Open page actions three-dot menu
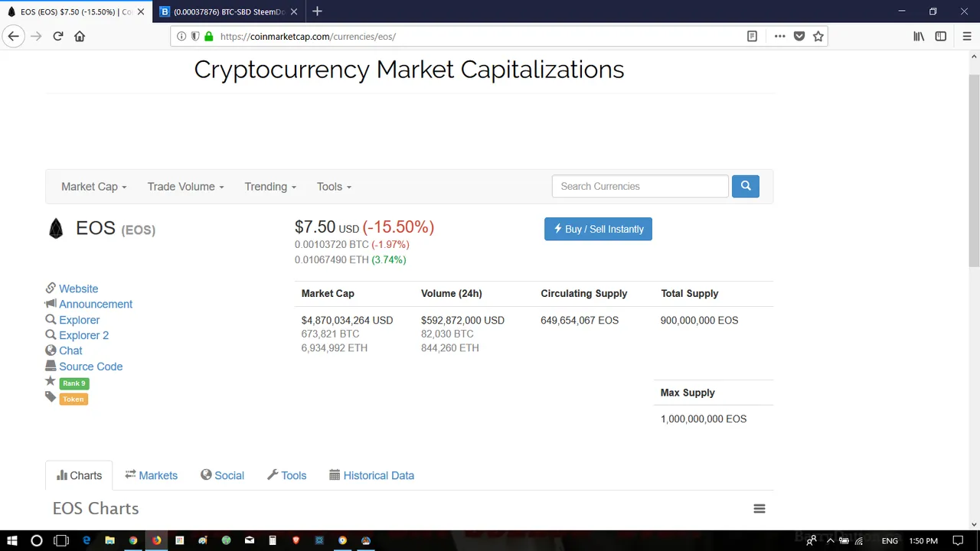The width and height of the screenshot is (980, 551). (x=779, y=36)
